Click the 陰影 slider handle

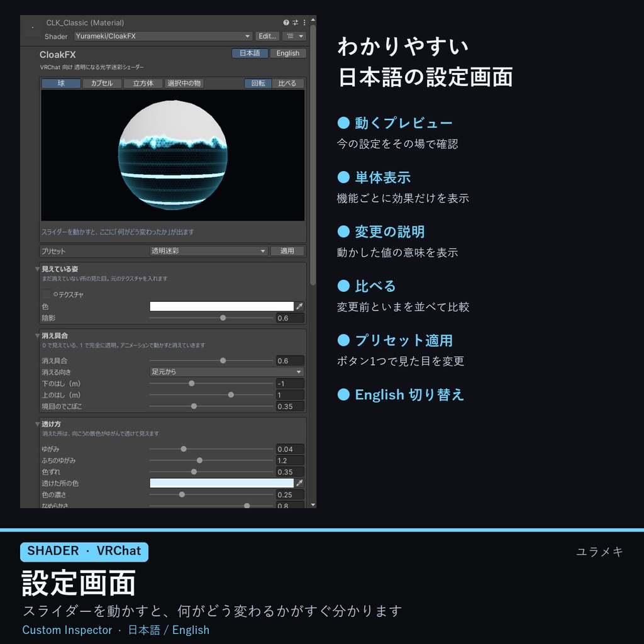coord(223,318)
